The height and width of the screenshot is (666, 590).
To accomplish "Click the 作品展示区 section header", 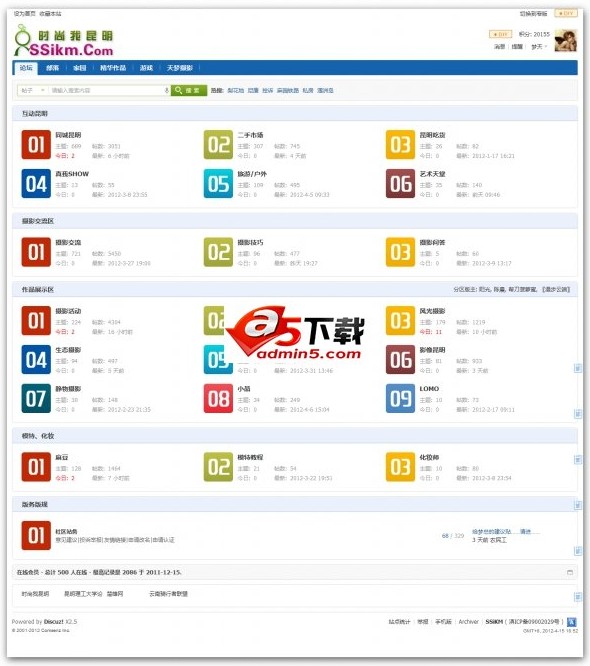I will point(38,290).
